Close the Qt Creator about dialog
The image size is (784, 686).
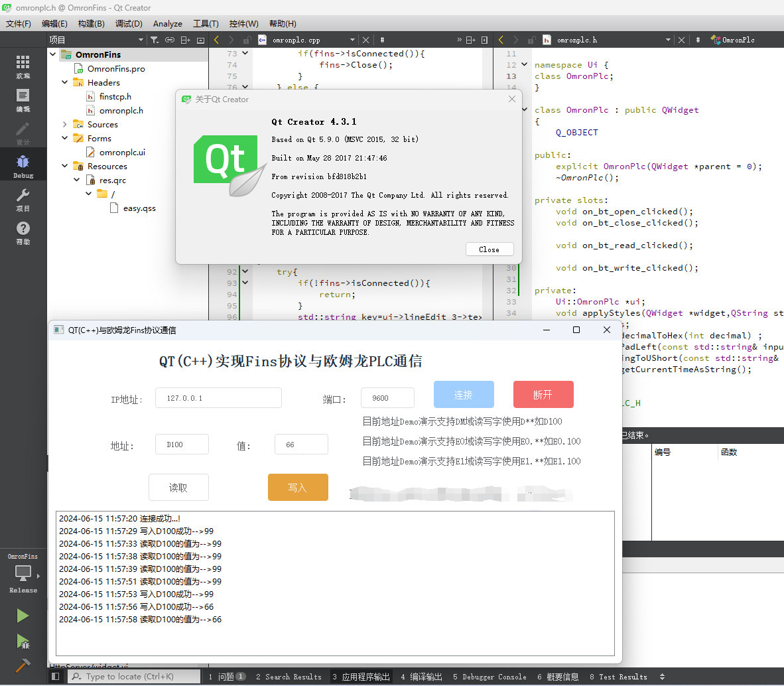pyautogui.click(x=490, y=249)
